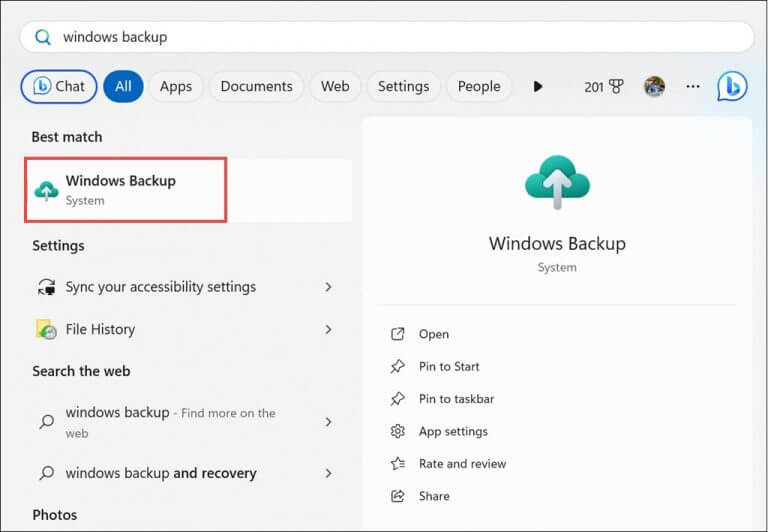Click the large Windows Backup cloud icon
This screenshot has height=532, width=768.
click(557, 182)
